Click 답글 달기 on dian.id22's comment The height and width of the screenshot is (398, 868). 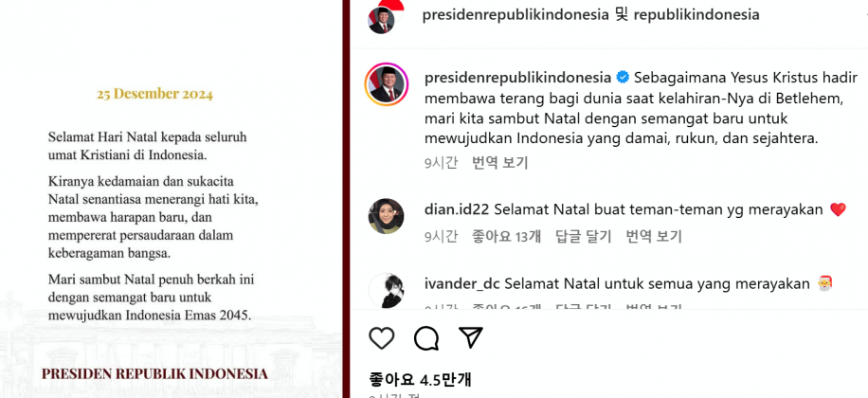click(584, 237)
